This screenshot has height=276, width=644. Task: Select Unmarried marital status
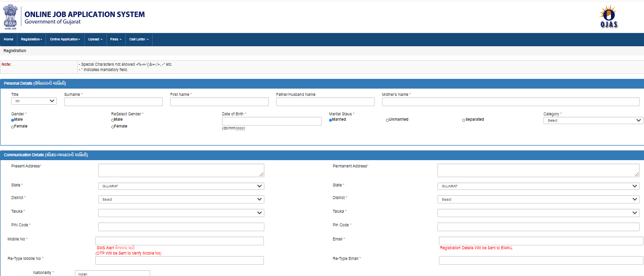387,120
